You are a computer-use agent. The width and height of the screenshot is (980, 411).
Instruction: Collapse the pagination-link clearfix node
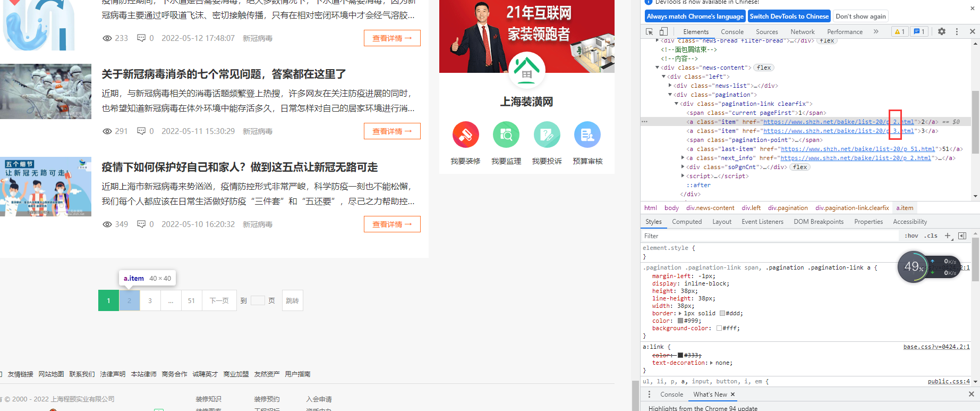676,104
